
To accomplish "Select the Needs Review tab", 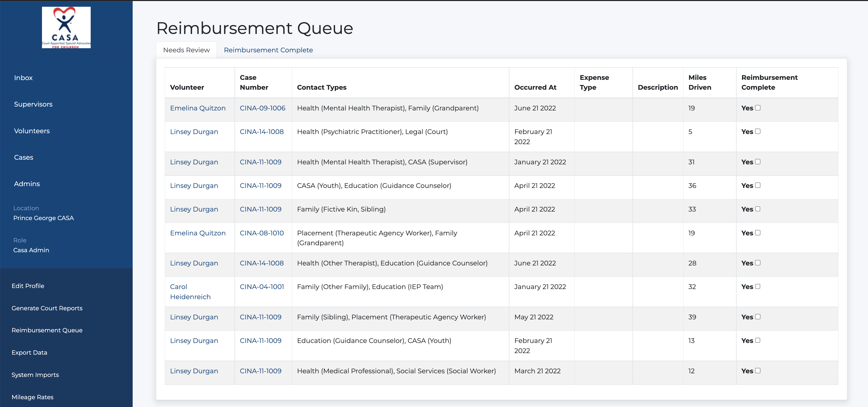I will click(186, 50).
